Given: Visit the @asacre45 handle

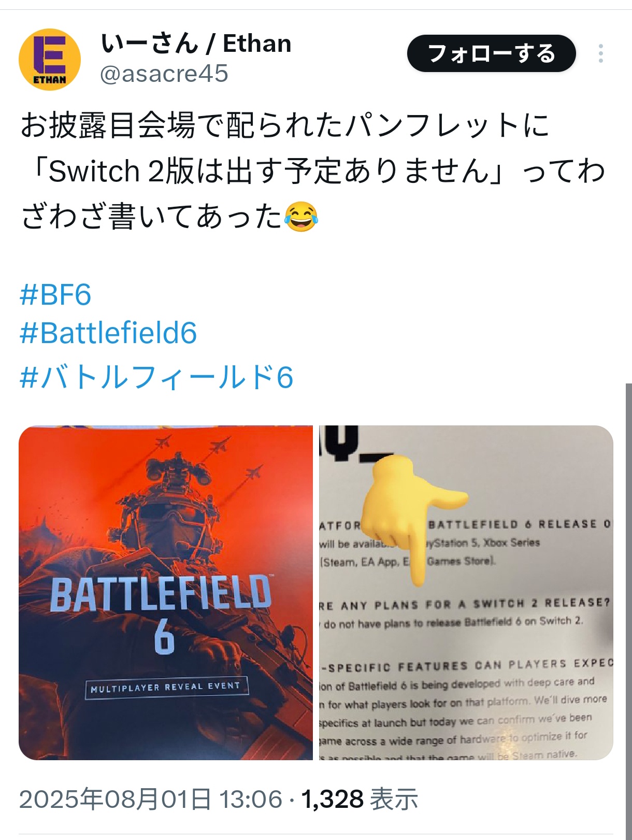Looking at the screenshot, I should 164,74.
